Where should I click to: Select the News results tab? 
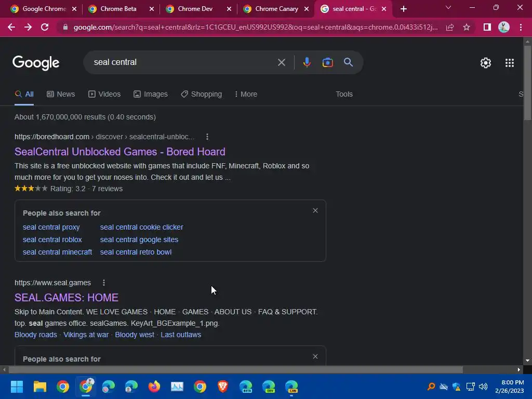(x=61, y=94)
